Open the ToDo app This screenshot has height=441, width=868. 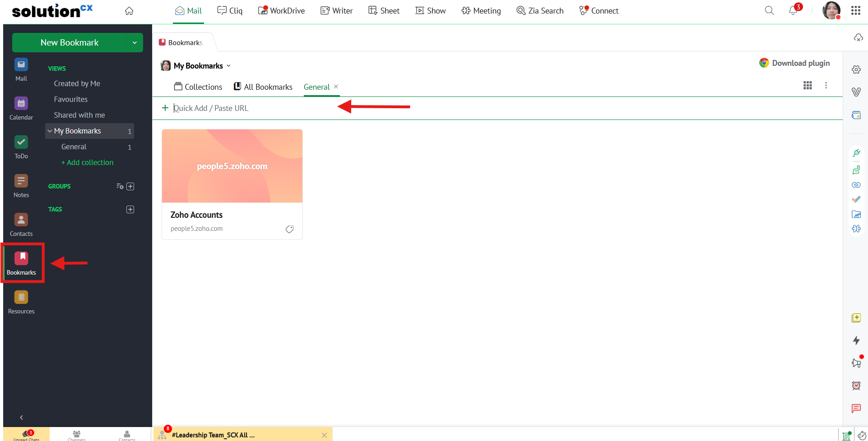[x=21, y=147]
